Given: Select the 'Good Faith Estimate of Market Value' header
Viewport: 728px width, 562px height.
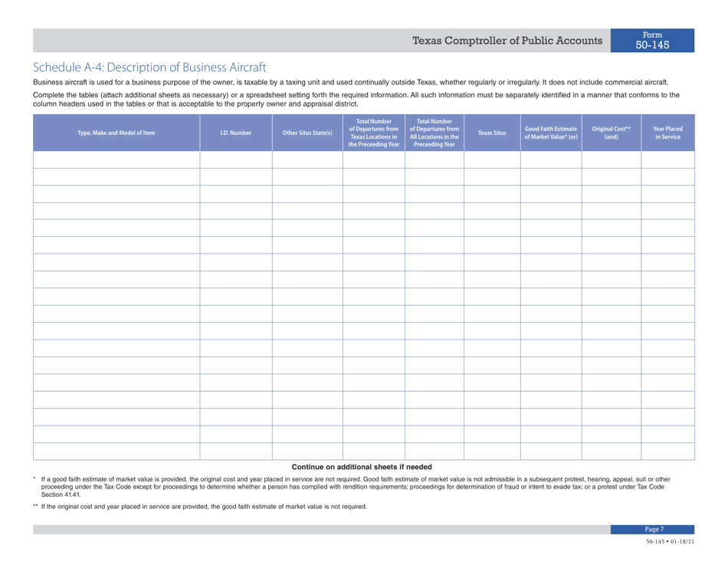Looking at the screenshot, I should click(x=552, y=132).
